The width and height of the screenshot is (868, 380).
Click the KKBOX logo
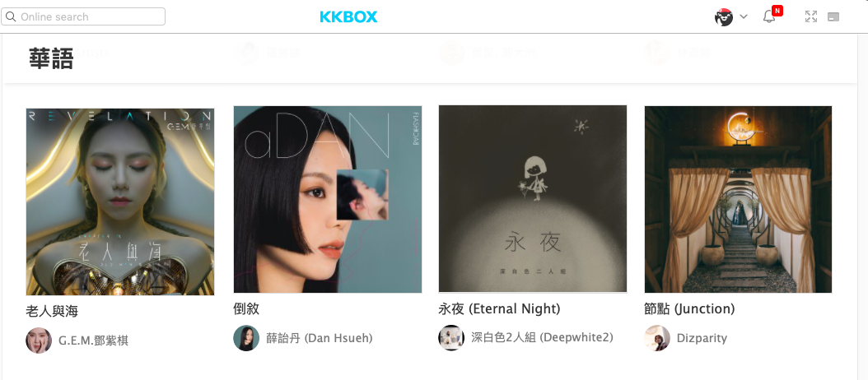click(348, 17)
